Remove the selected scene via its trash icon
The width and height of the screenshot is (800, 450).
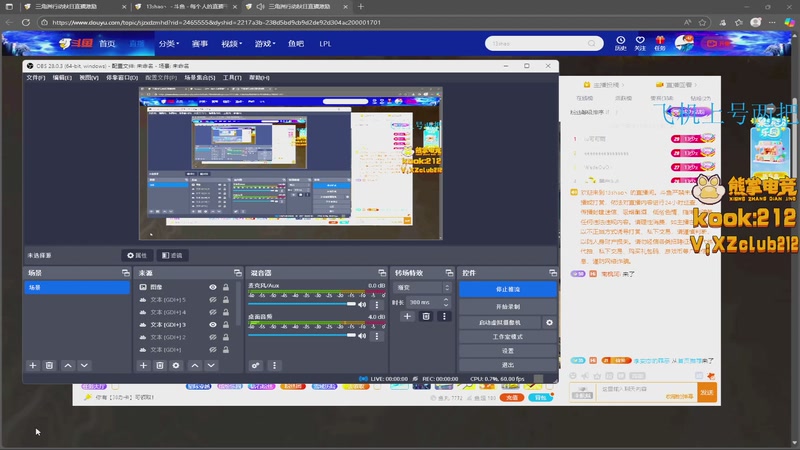point(49,365)
